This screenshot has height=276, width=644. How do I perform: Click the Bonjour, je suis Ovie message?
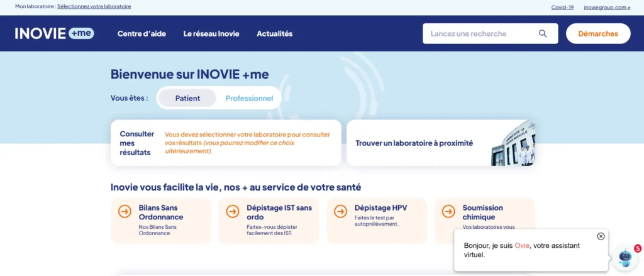pos(521,250)
